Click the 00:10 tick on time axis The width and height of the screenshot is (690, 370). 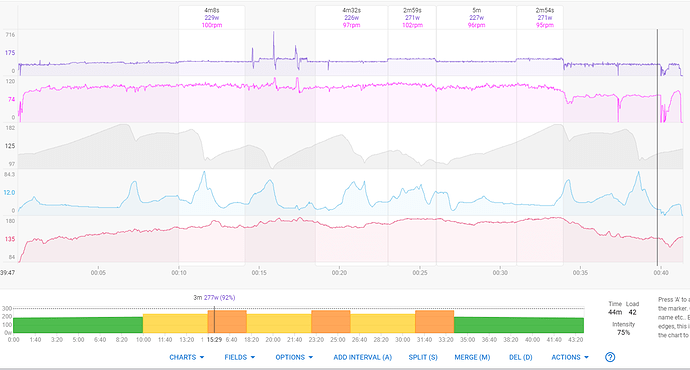click(179, 273)
